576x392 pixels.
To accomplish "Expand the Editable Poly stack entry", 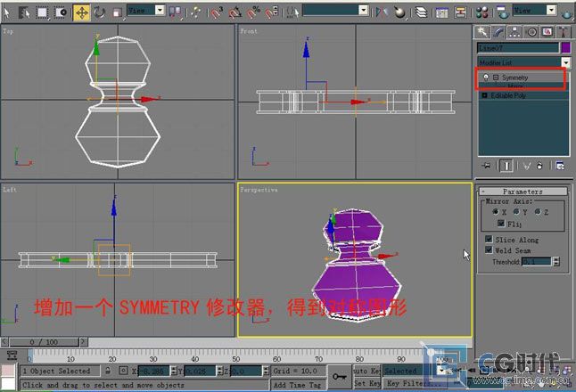I will 484,95.
